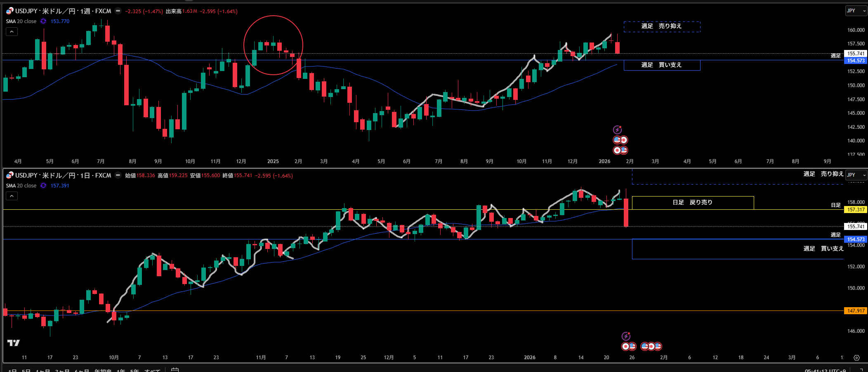Collapse the weekly chart indicator legend

coord(12,32)
